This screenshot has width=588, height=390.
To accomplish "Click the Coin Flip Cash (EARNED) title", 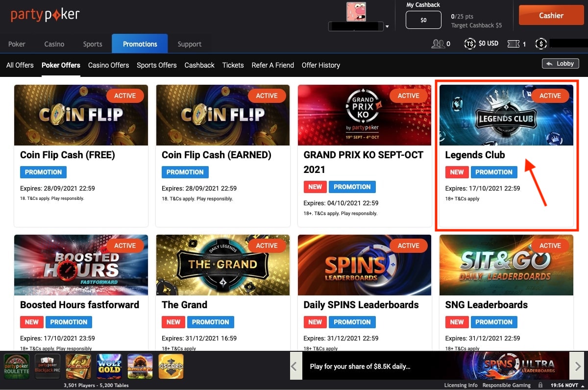I will point(217,155).
